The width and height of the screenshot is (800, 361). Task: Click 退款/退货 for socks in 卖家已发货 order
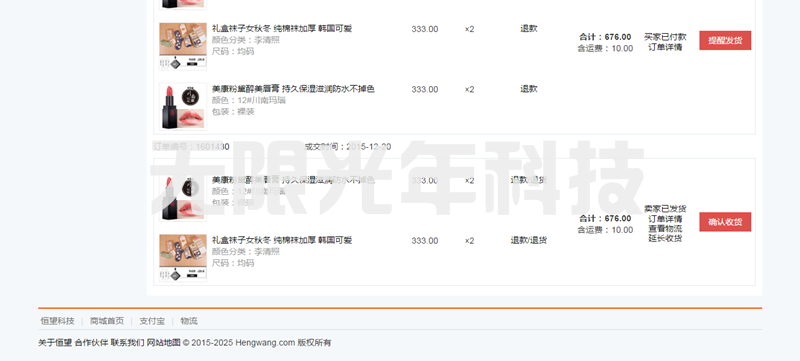coord(529,240)
